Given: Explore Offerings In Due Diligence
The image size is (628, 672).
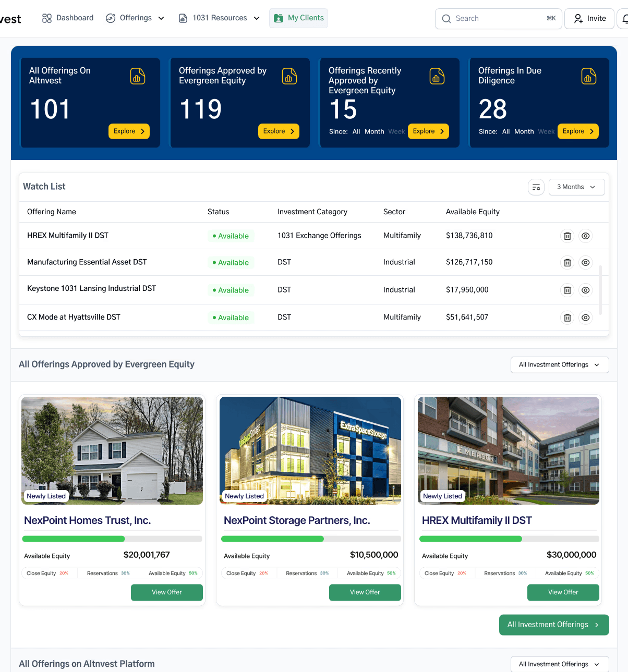Looking at the screenshot, I should (x=578, y=131).
